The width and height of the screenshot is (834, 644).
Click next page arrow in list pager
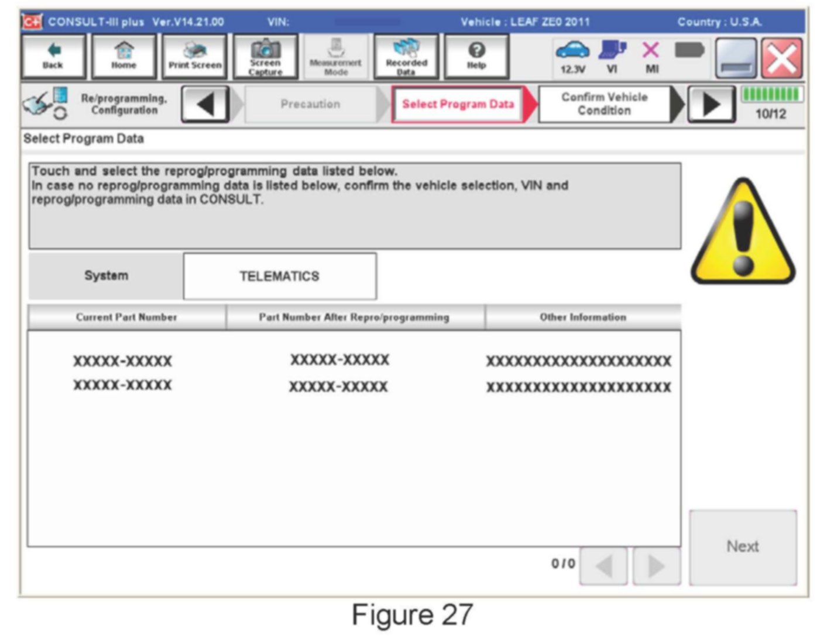[x=656, y=566]
